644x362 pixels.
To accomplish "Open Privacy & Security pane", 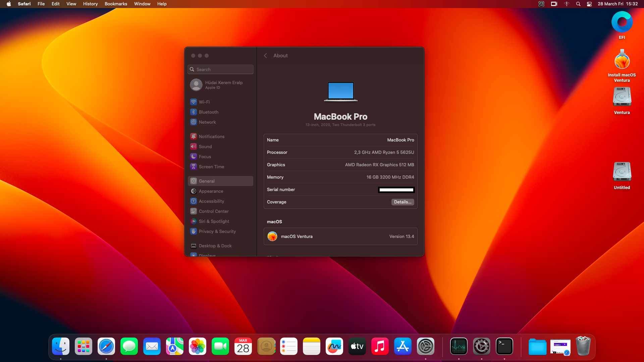I will 217,231.
